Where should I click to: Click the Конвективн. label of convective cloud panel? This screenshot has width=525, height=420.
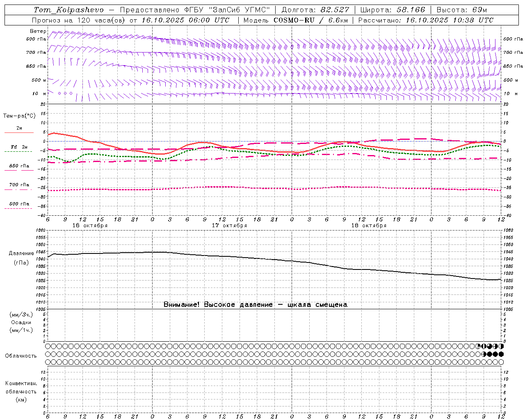21,383
